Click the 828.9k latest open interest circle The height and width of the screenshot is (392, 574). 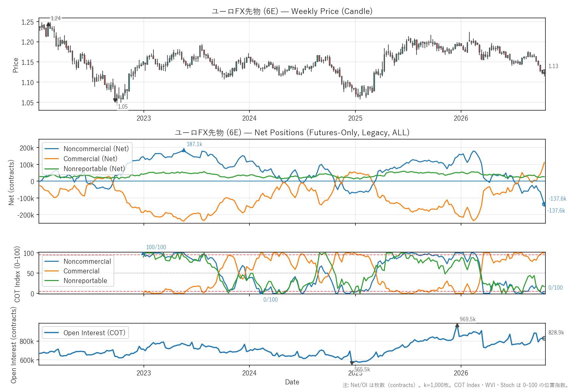[x=544, y=338]
